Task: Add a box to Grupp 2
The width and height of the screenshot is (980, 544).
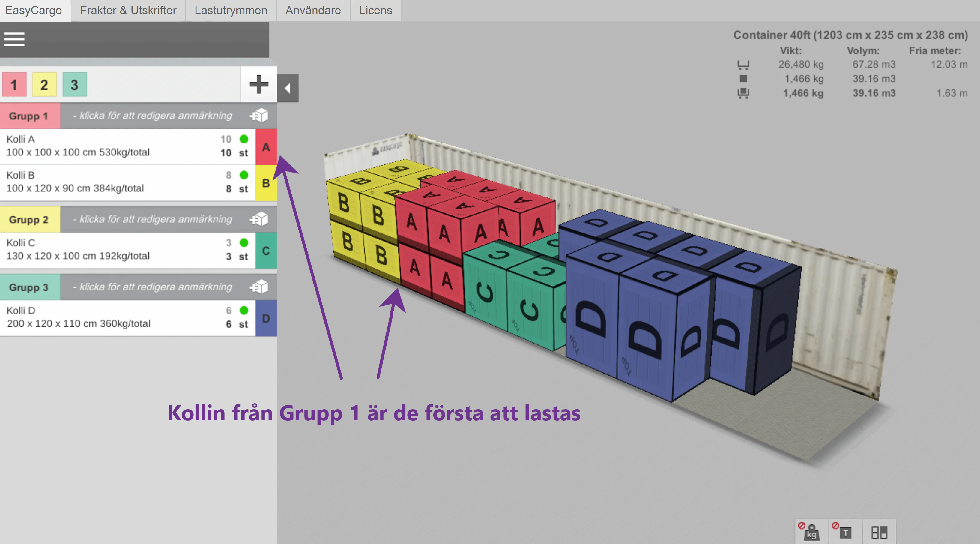Action: point(259,219)
